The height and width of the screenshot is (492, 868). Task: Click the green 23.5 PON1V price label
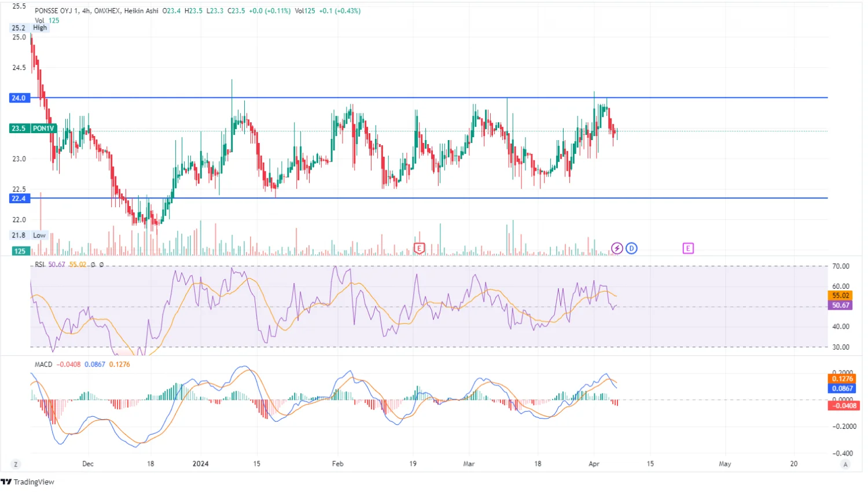pyautogui.click(x=33, y=128)
